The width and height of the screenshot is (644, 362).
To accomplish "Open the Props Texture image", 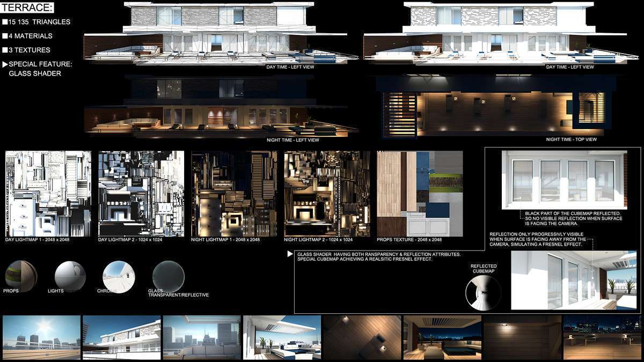I will pyautogui.click(x=420, y=194).
